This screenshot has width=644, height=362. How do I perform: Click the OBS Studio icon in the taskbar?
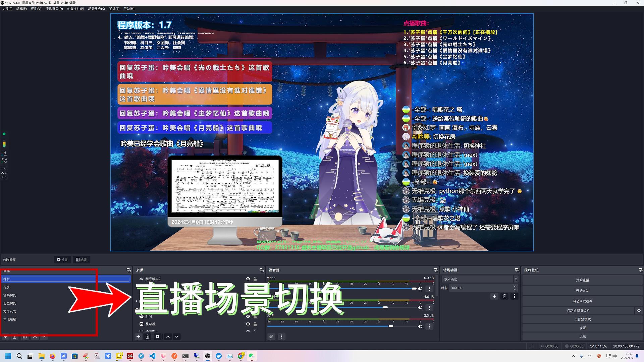(207, 356)
